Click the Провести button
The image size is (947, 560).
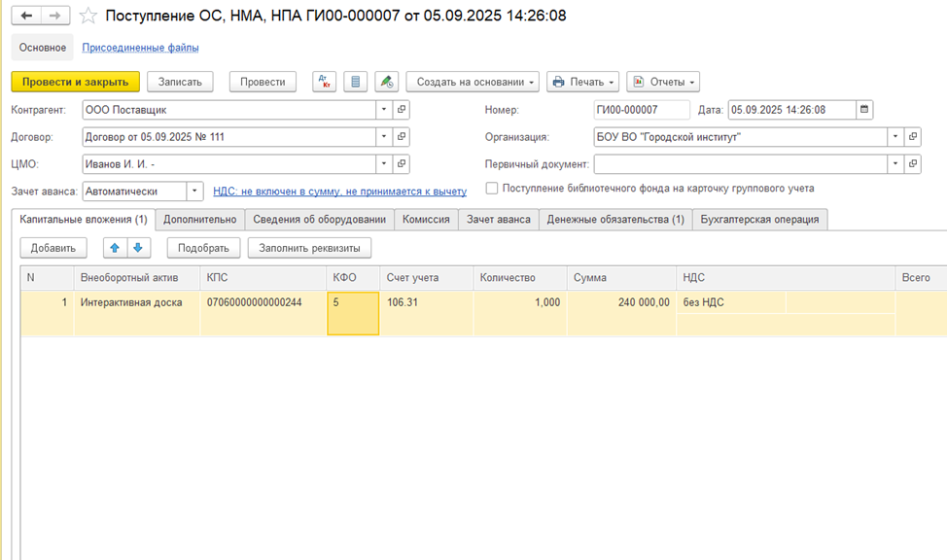click(x=263, y=82)
